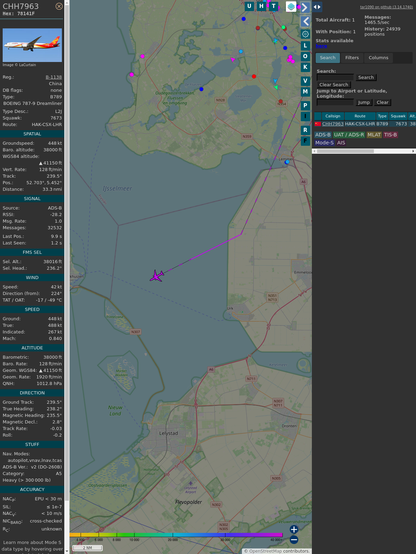This screenshot has width=416, height=554.
Task: Toggle the O map button
Action: [x=305, y=57]
